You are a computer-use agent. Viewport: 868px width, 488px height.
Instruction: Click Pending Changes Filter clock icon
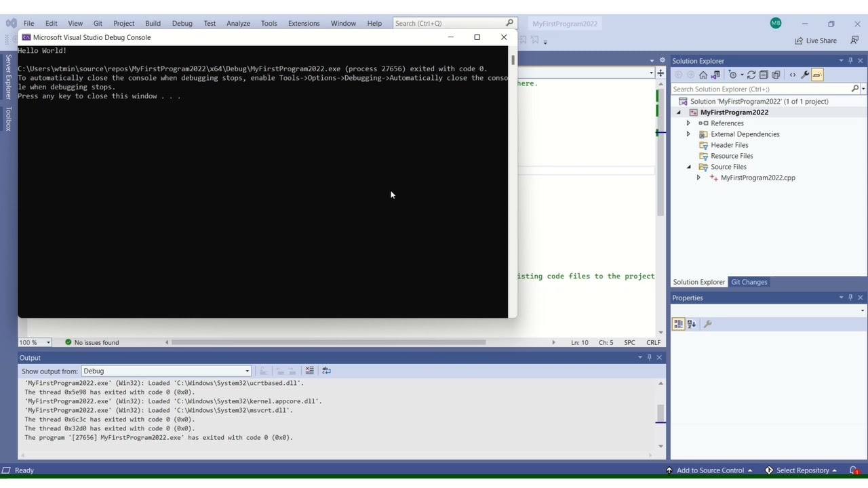[x=732, y=75]
